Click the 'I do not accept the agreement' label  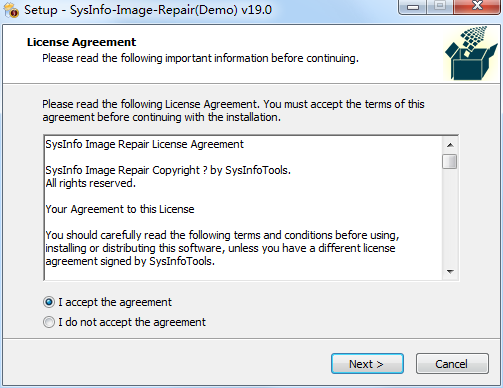point(132,322)
